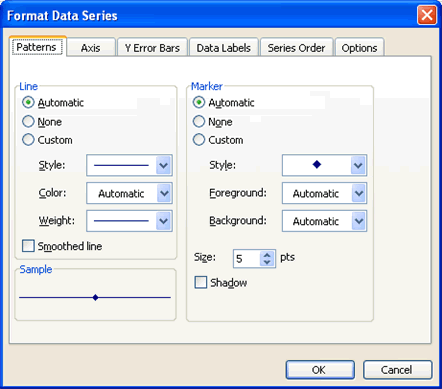Go to the Options tab
This screenshot has height=389, width=442.
[x=359, y=48]
